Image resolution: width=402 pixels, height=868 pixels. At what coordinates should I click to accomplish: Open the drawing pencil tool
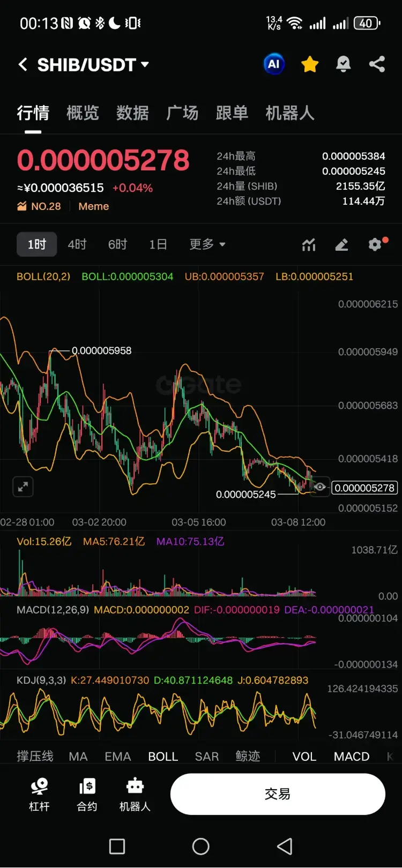click(x=341, y=245)
